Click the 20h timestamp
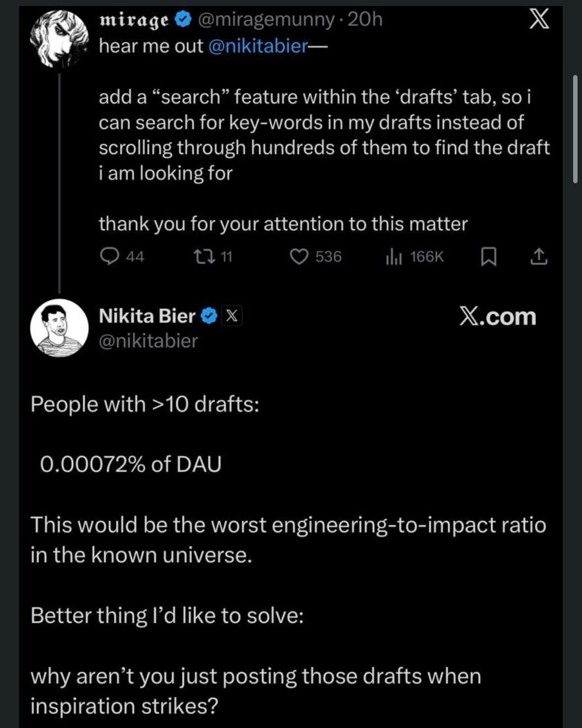This screenshot has width=582, height=728. pos(365,19)
